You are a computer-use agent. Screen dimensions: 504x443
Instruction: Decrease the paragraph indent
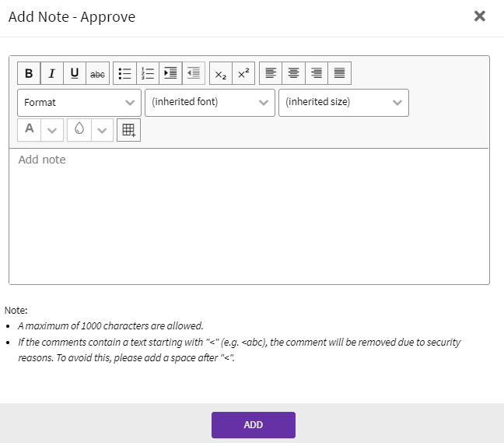pos(194,74)
